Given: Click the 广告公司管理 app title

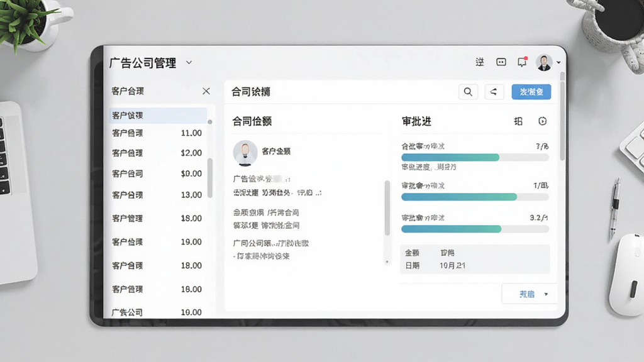Looking at the screenshot, I should click(x=143, y=63).
